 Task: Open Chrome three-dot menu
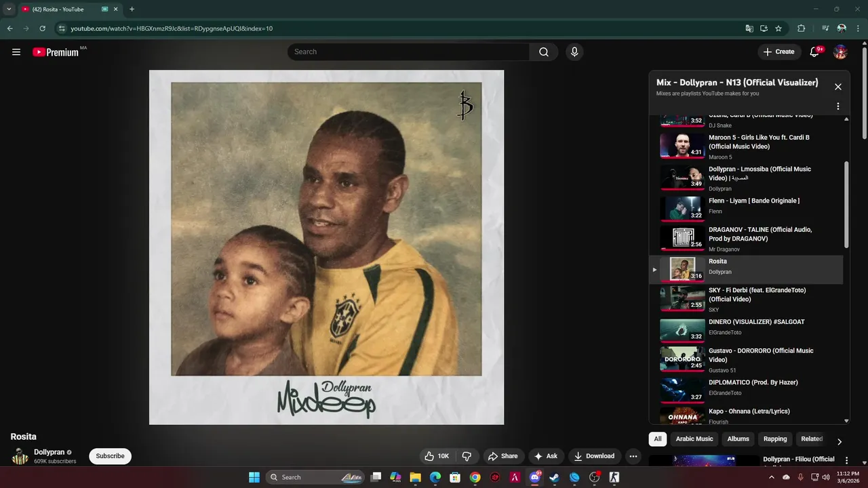coord(858,28)
